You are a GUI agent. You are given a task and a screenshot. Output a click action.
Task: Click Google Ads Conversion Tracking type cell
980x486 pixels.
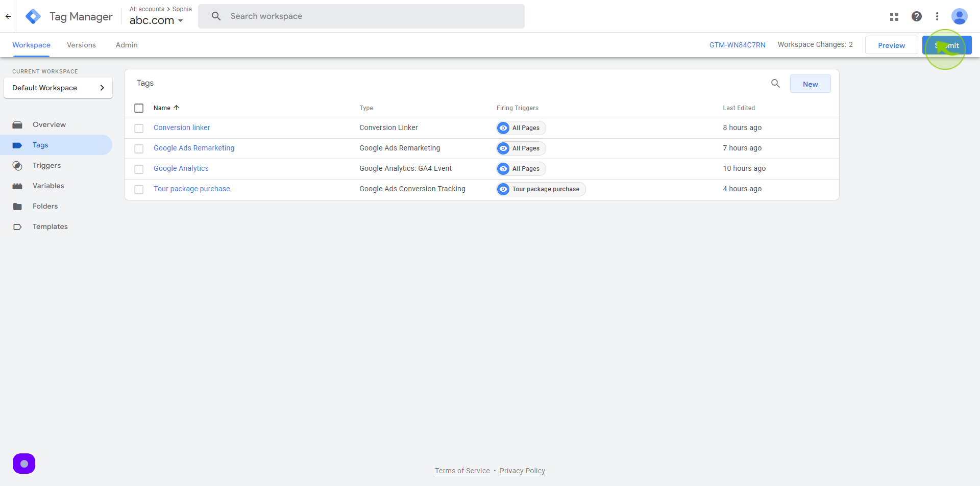tap(412, 189)
